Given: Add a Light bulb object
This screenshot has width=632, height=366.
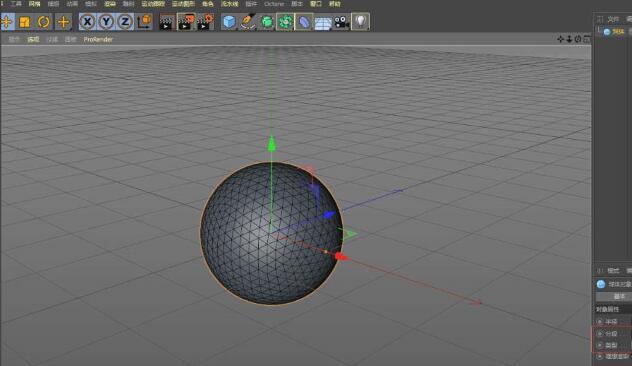Looking at the screenshot, I should pos(360,22).
